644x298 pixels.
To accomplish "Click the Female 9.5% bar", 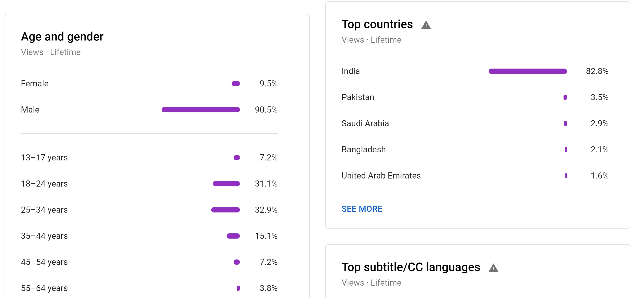I will click(236, 84).
